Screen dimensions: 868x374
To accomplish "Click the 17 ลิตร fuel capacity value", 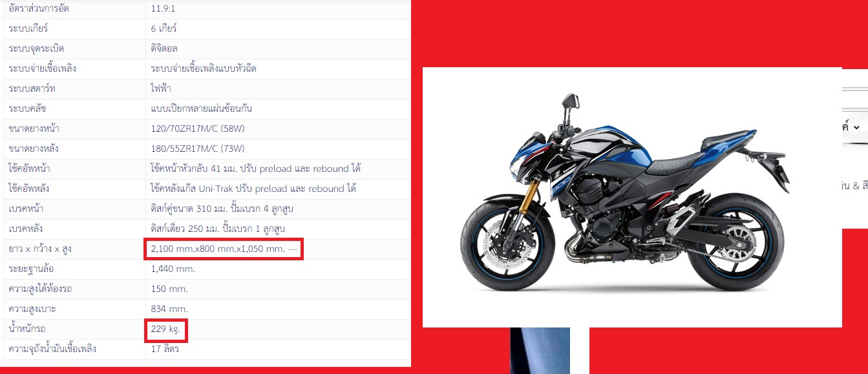I will [x=165, y=349].
